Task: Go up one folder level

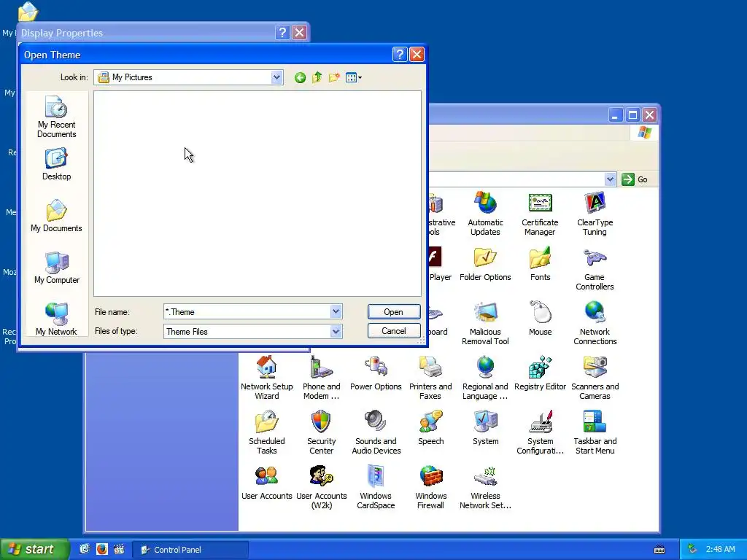Action: (317, 77)
